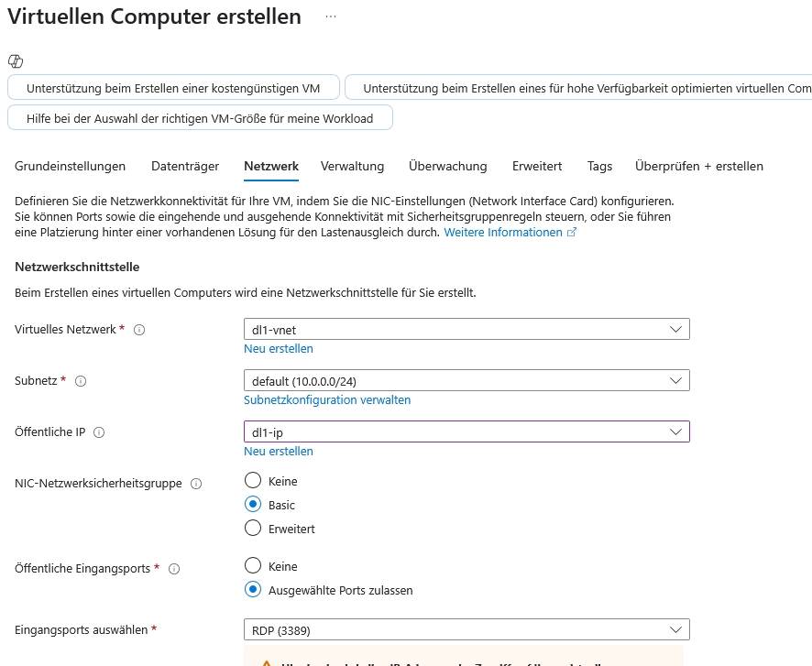
Task: Open the Subnetz dropdown list
Action: click(466, 380)
